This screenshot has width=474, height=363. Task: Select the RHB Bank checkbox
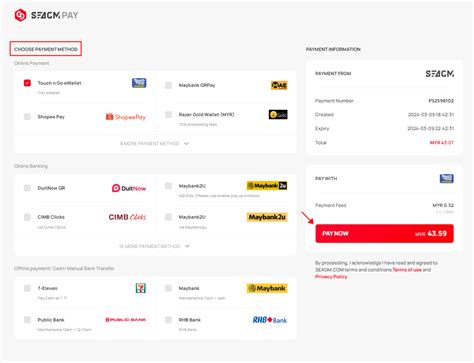point(168,320)
